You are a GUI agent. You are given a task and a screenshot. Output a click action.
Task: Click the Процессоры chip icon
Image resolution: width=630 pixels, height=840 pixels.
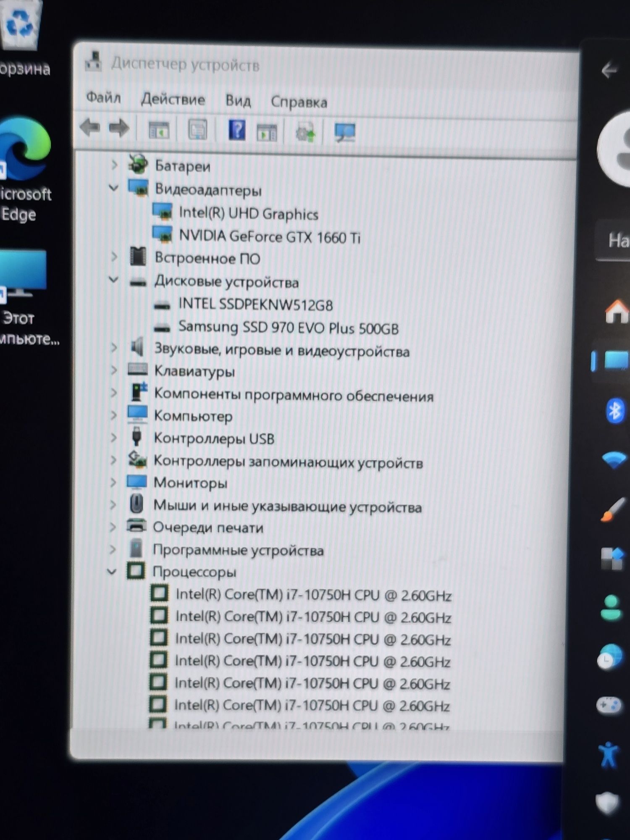tap(136, 571)
